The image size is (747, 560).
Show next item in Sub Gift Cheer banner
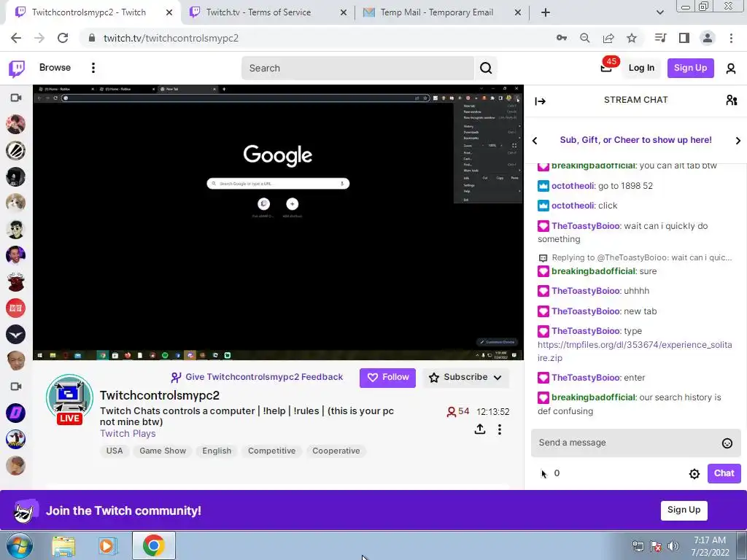[738, 141]
